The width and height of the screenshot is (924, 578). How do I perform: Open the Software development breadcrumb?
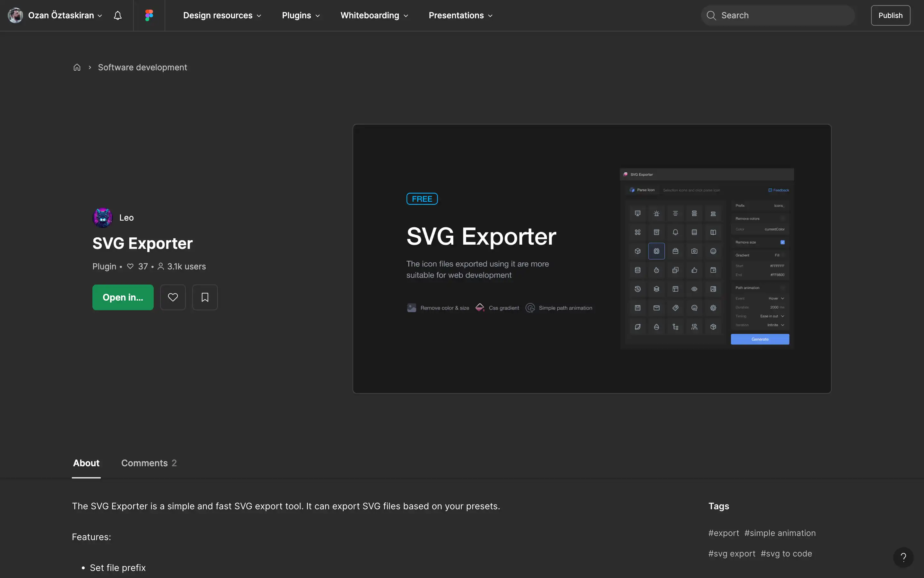(142, 67)
